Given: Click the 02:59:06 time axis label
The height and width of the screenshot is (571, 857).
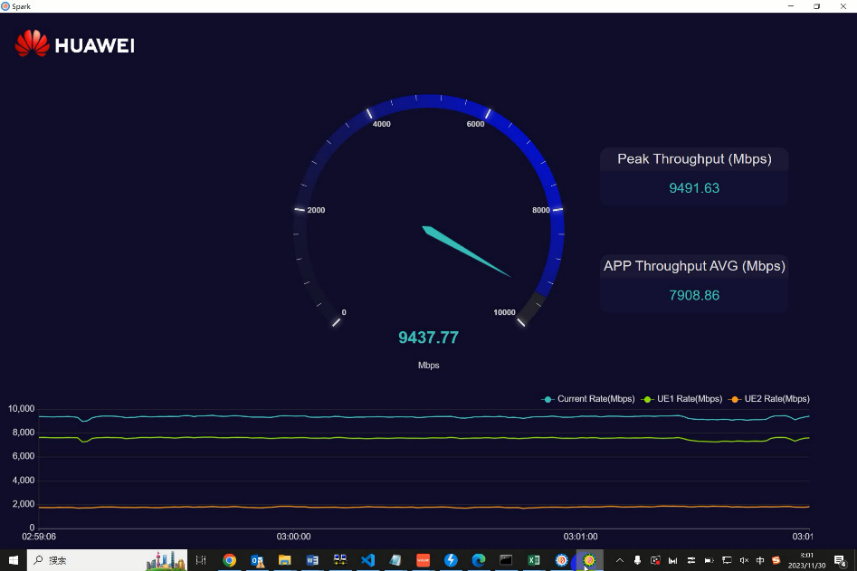Looking at the screenshot, I should coord(39,537).
